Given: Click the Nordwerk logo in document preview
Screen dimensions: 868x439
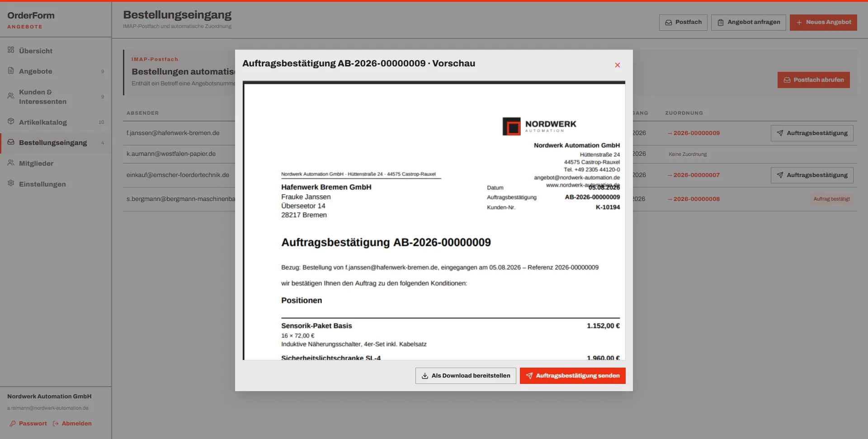Looking at the screenshot, I should pos(539,126).
